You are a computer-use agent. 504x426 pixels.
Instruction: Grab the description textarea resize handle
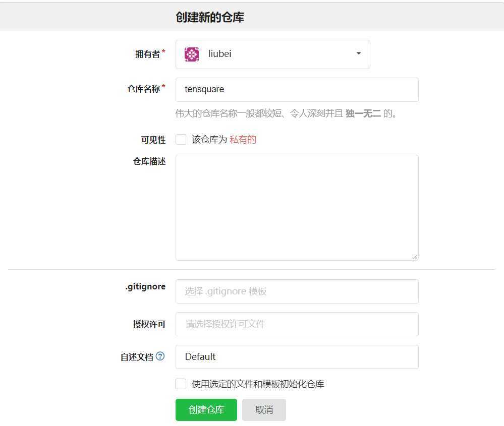pyautogui.click(x=415, y=257)
